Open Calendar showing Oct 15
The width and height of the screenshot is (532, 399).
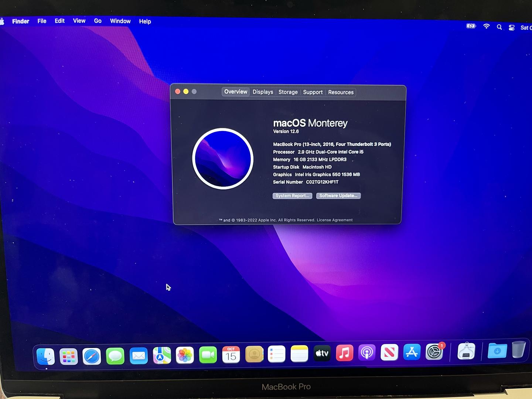(231, 355)
